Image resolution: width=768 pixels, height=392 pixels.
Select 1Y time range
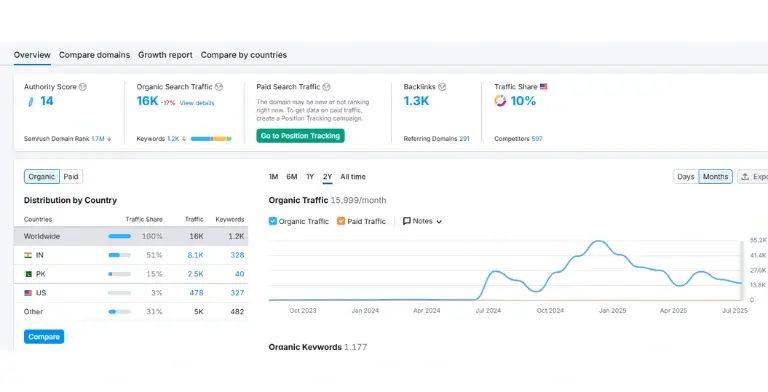click(x=310, y=177)
